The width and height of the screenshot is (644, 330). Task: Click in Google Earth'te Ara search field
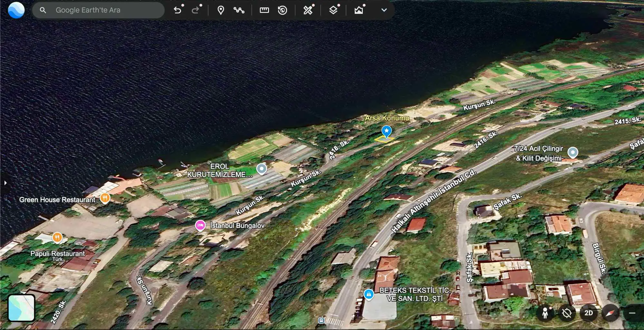[x=98, y=10]
